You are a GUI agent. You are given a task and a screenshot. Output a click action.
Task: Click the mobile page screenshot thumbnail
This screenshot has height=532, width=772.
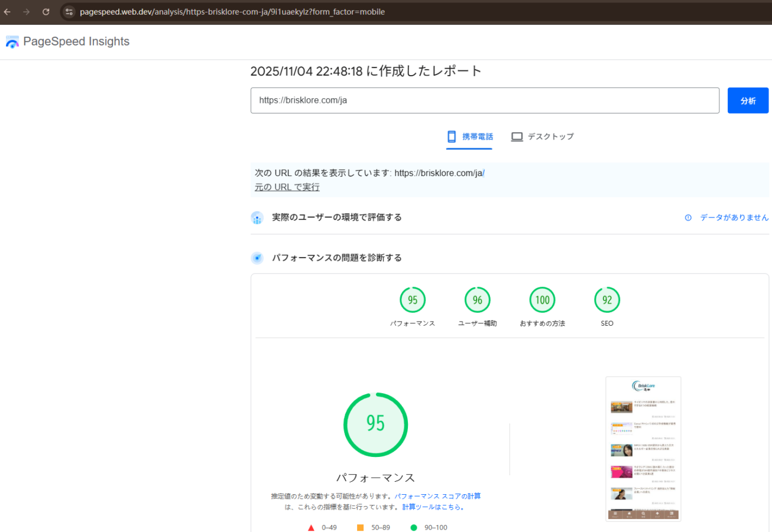tap(643, 449)
